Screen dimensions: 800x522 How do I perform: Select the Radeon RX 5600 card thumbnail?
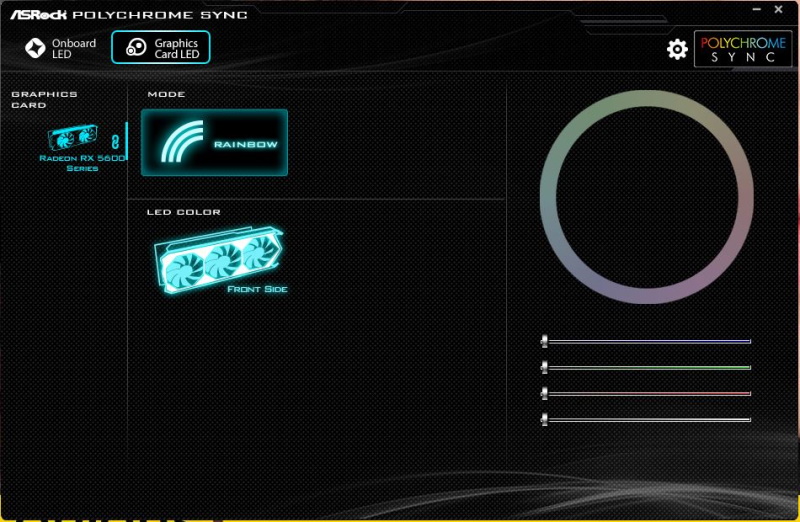tap(72, 138)
